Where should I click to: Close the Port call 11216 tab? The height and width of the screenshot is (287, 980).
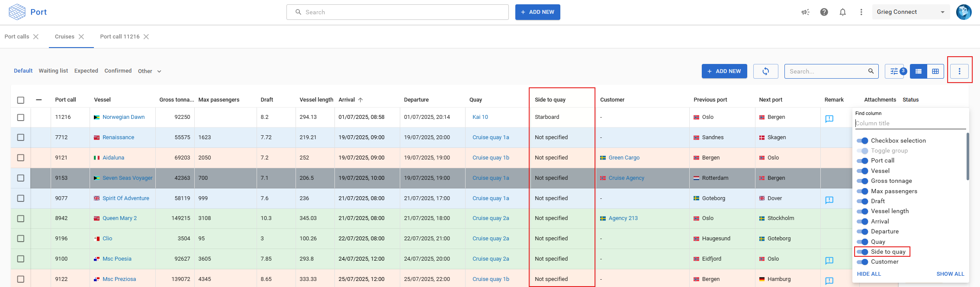coord(146,37)
